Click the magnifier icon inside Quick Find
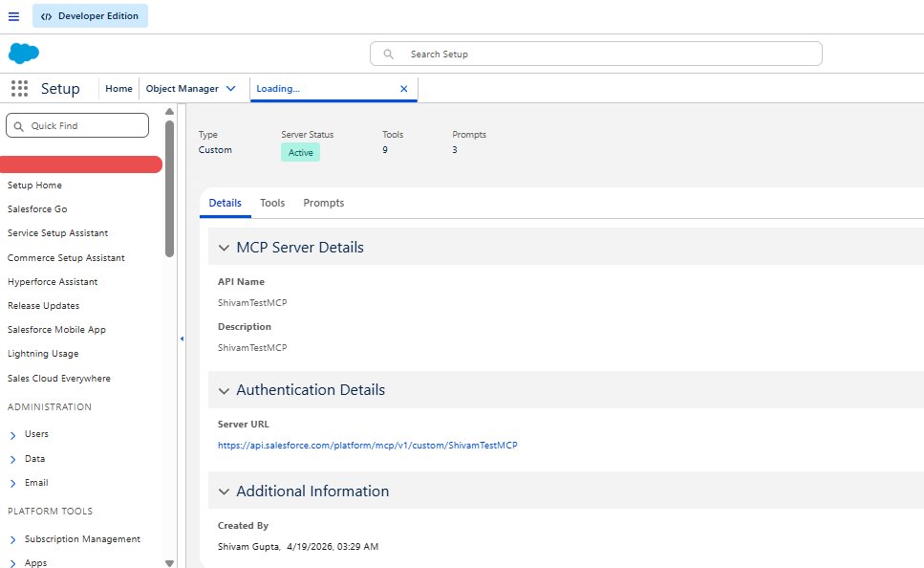924x568 pixels. 20,124
